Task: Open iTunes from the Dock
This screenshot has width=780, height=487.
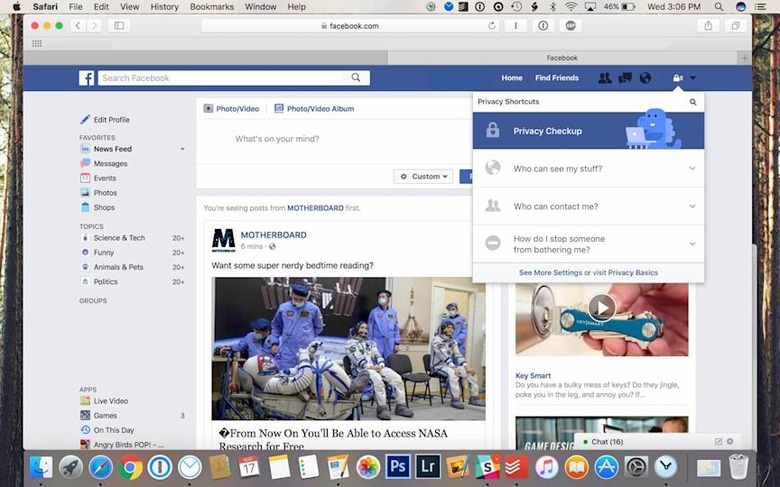Action: click(x=547, y=467)
